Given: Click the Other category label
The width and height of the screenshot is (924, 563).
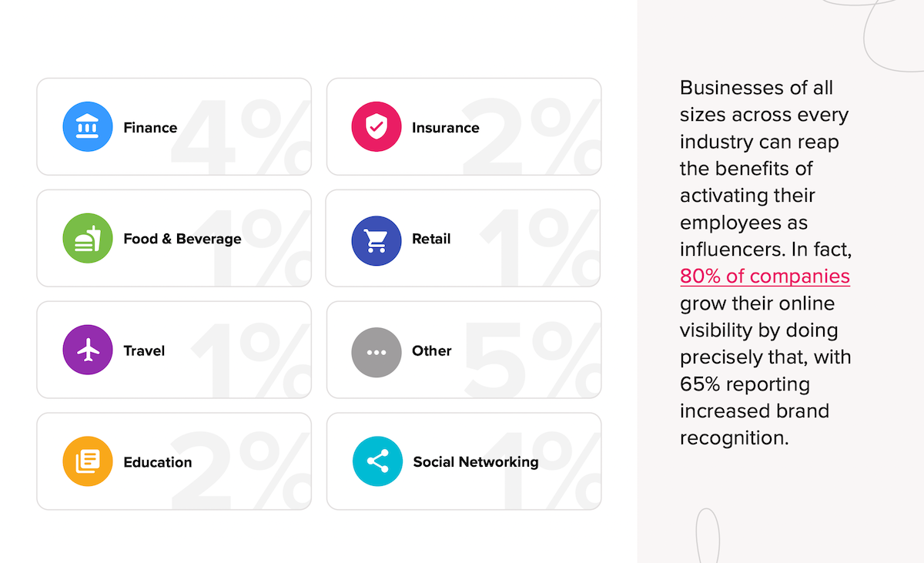Looking at the screenshot, I should point(431,350).
